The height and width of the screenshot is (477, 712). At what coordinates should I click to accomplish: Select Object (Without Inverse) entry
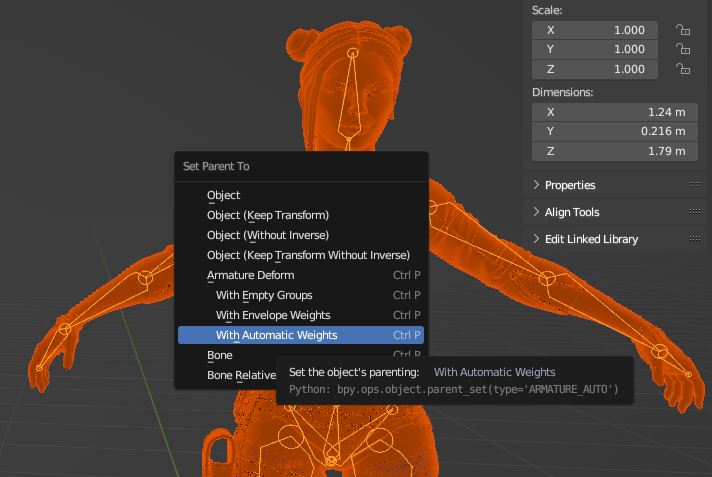(x=268, y=235)
